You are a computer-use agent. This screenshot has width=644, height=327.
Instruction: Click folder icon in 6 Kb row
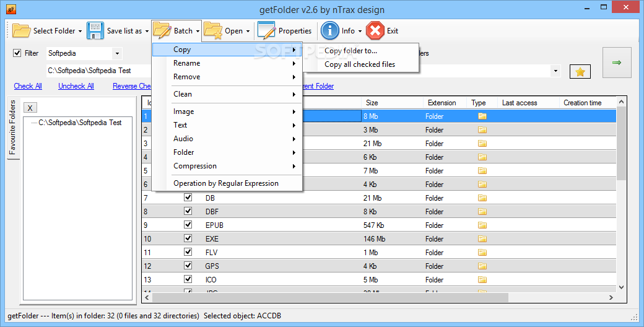click(482, 157)
